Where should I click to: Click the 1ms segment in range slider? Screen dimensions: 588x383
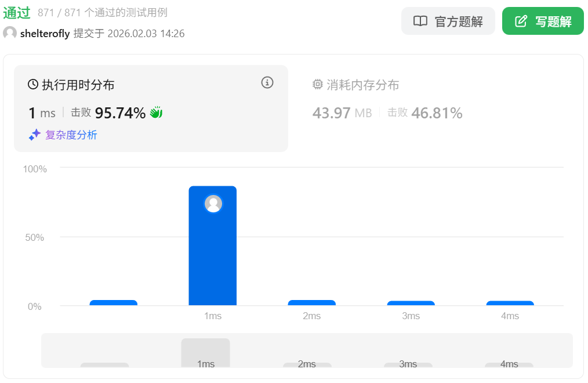point(205,353)
